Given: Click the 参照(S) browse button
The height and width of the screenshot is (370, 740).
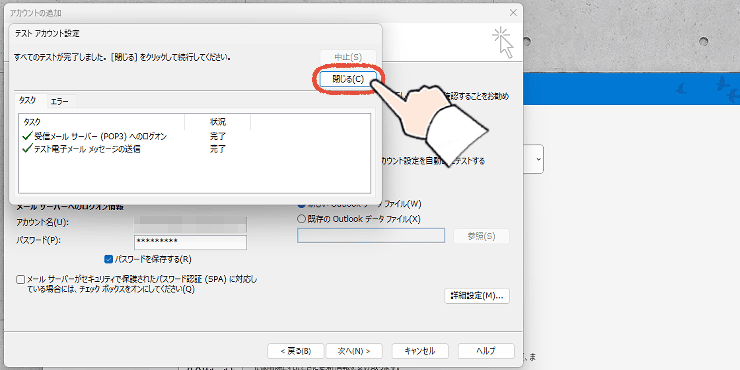Looking at the screenshot, I should (481, 236).
